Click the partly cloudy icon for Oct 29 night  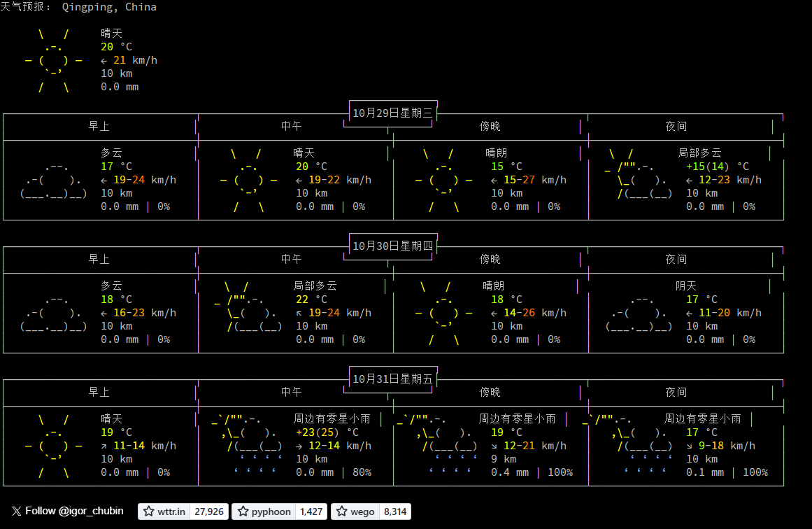click(639, 174)
